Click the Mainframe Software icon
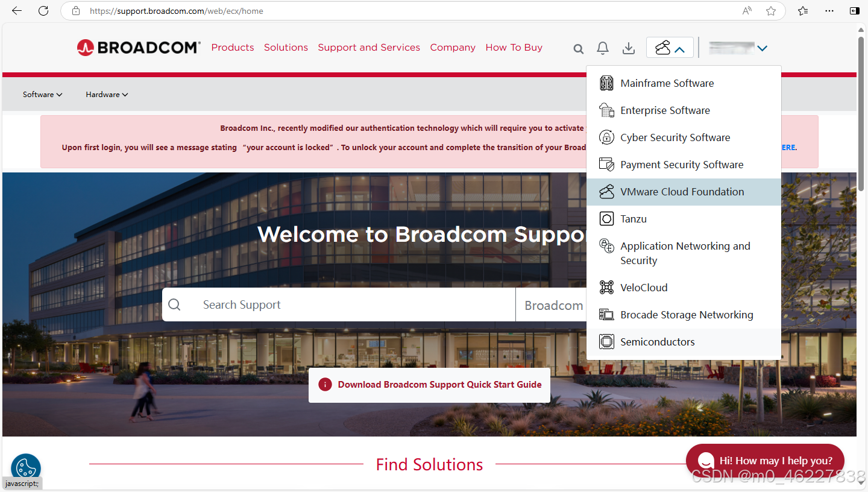Viewport: 868px width, 492px height. pos(606,83)
